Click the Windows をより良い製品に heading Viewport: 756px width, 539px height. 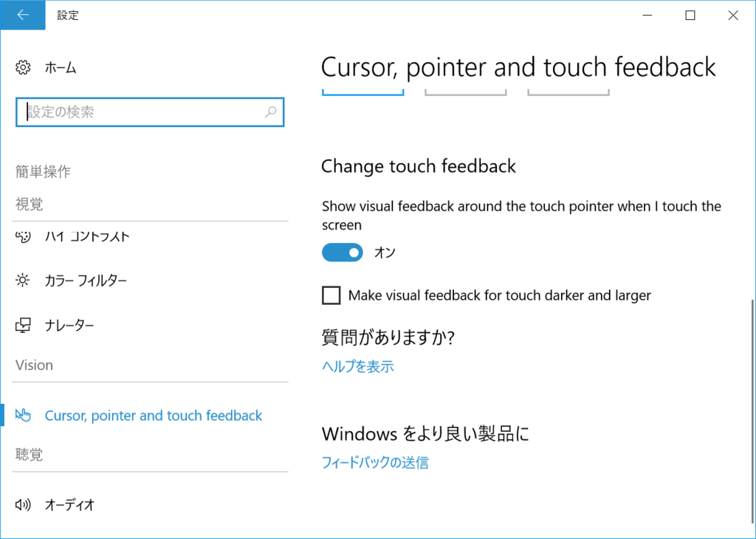(x=425, y=433)
